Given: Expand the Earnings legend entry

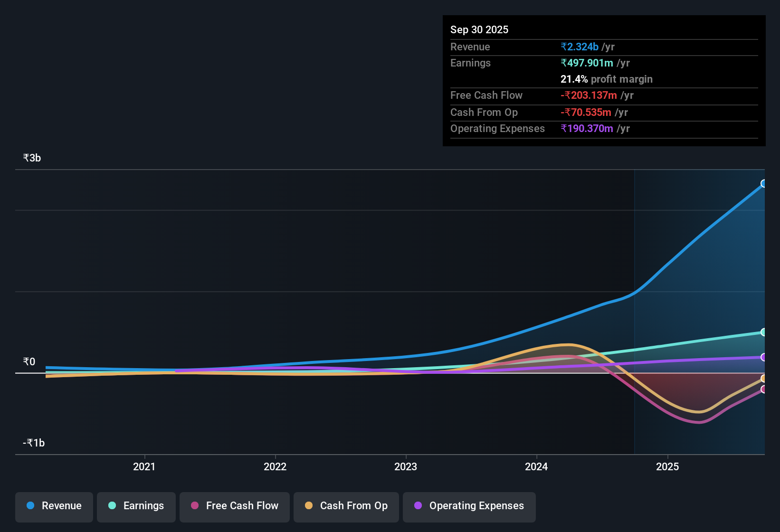Looking at the screenshot, I should click(136, 506).
